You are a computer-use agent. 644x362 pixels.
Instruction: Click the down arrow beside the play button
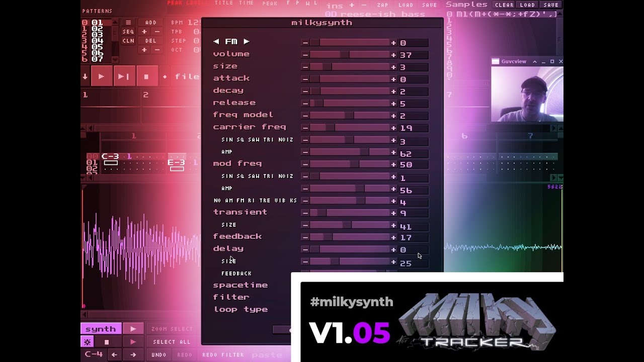(85, 76)
